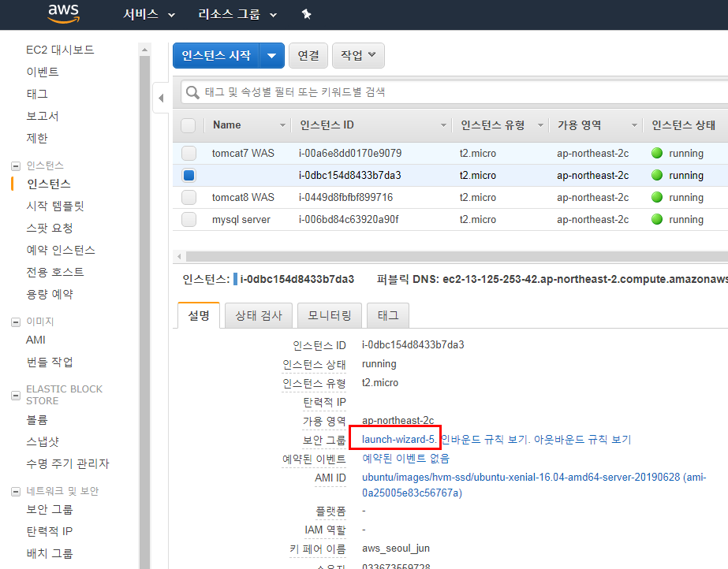Click scroll-up arrow of sidebar scrollbar
The width and height of the screenshot is (728, 569).
[144, 49]
